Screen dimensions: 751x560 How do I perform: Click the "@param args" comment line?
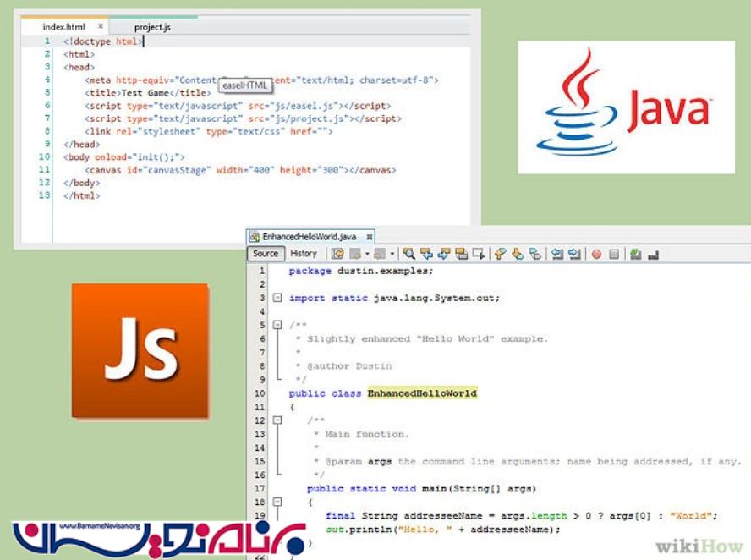tap(528, 461)
